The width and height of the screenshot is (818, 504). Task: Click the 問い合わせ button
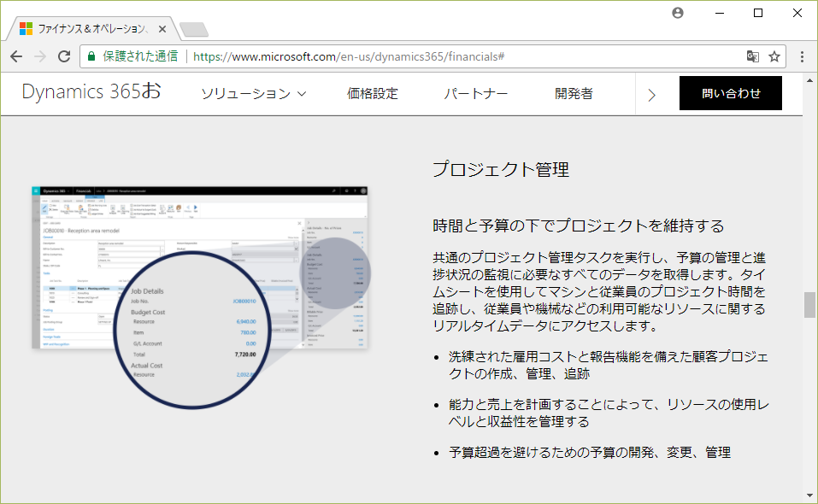pos(730,93)
